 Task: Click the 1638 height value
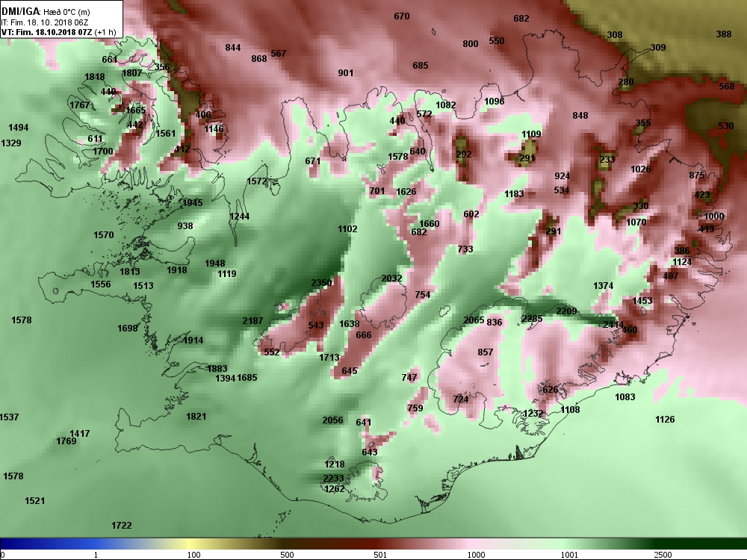click(x=349, y=324)
